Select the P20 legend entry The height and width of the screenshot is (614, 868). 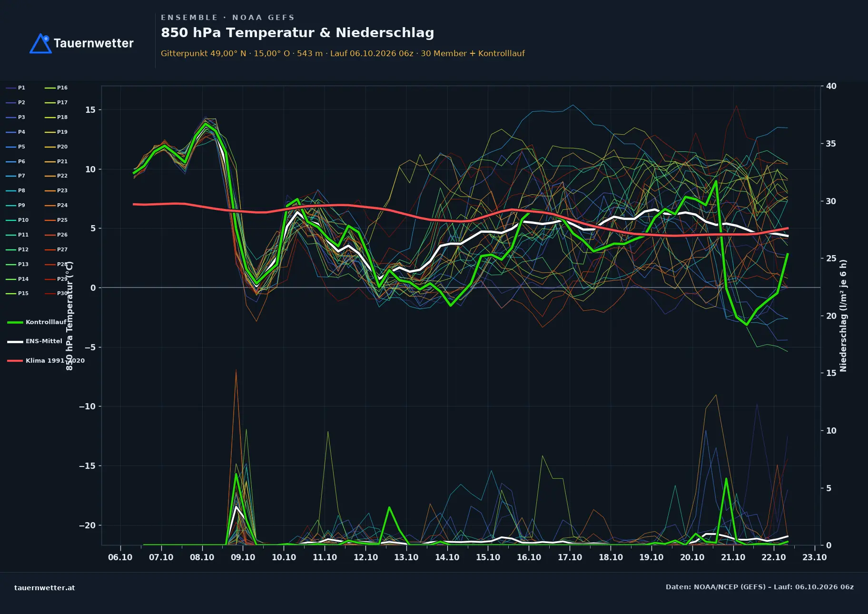tap(56, 147)
